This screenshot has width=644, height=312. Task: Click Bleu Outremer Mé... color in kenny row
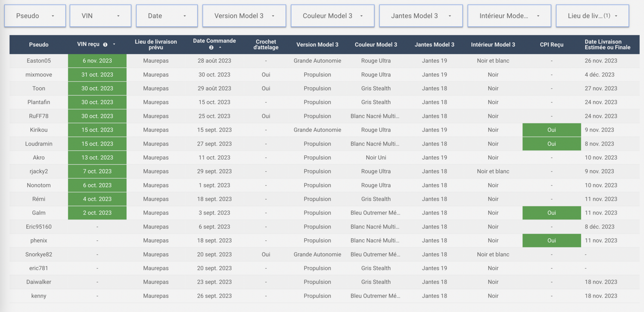coord(376,296)
